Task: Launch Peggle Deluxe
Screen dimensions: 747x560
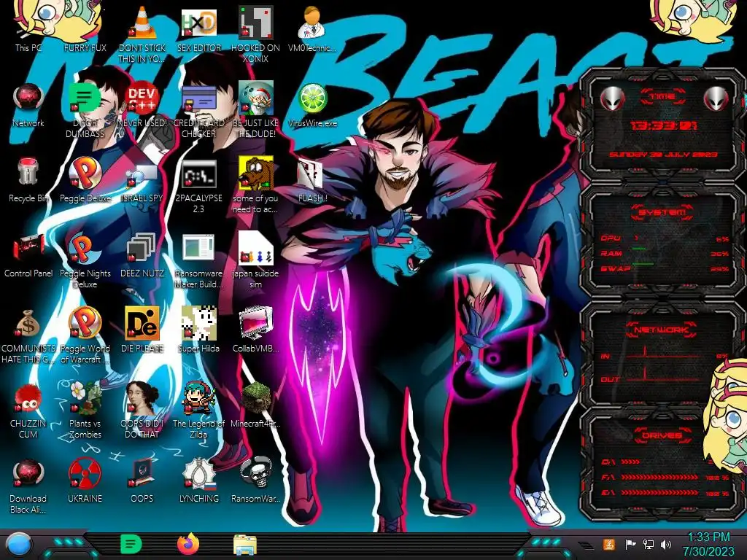Action: coord(85,172)
